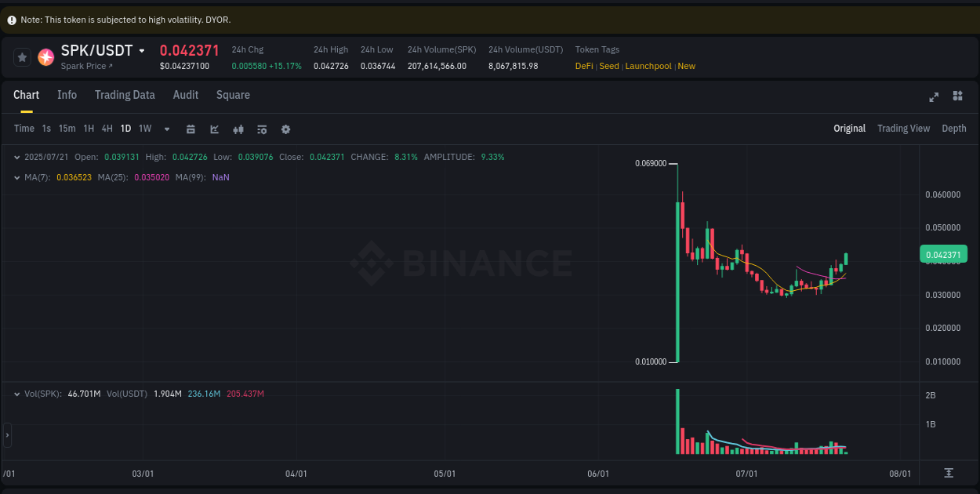Change chart style with the chart-type icon
The width and height of the screenshot is (980, 494).
click(214, 129)
